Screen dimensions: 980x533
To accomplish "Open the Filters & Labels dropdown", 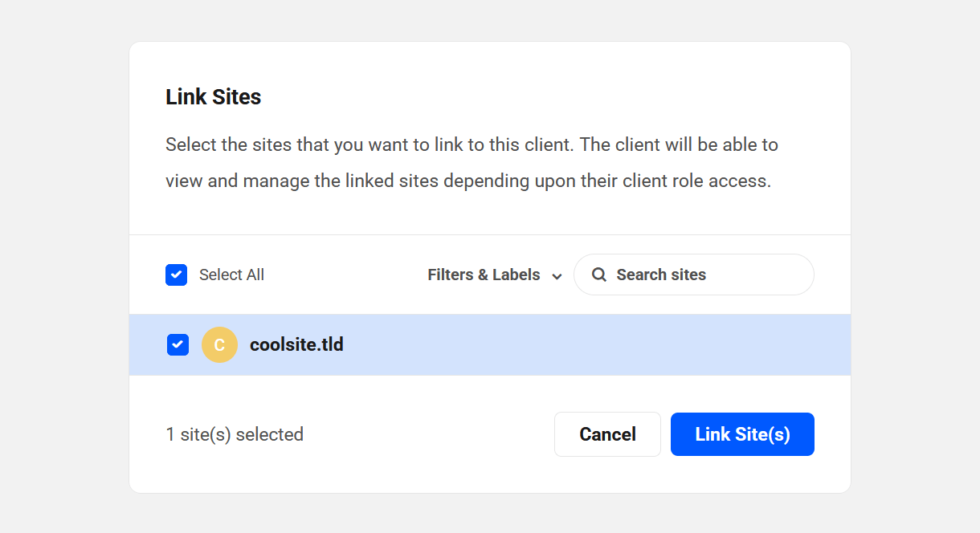I will (494, 275).
